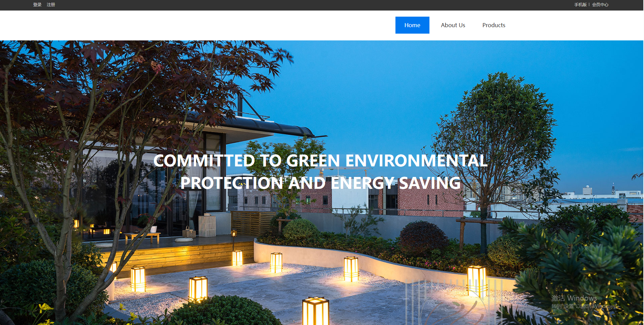Click the glowing lantern at banner bottom center
This screenshot has height=325, width=644.
pyautogui.click(x=316, y=311)
